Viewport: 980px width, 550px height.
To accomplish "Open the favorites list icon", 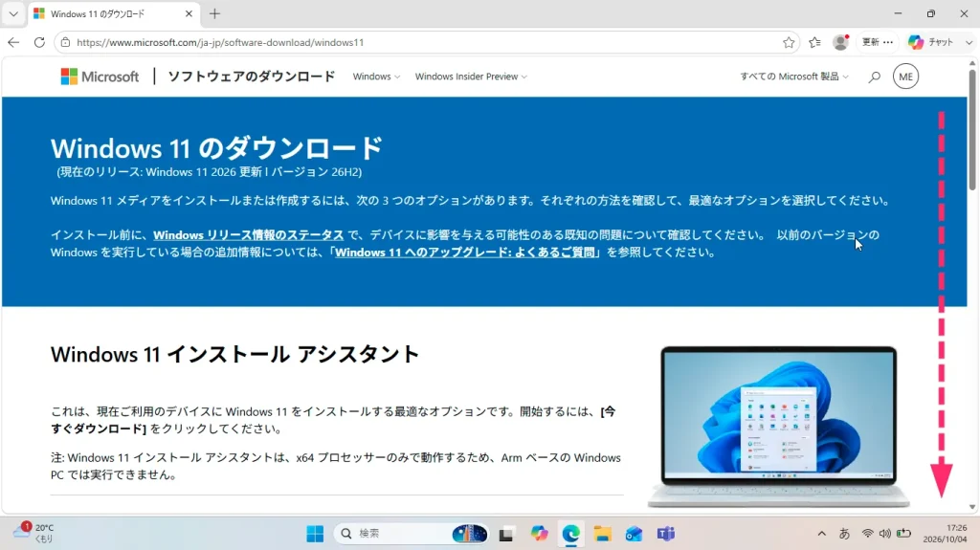I will (x=814, y=42).
